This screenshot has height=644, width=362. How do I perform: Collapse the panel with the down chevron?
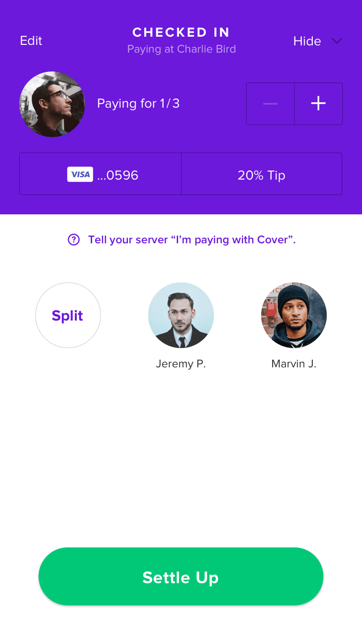(x=337, y=41)
